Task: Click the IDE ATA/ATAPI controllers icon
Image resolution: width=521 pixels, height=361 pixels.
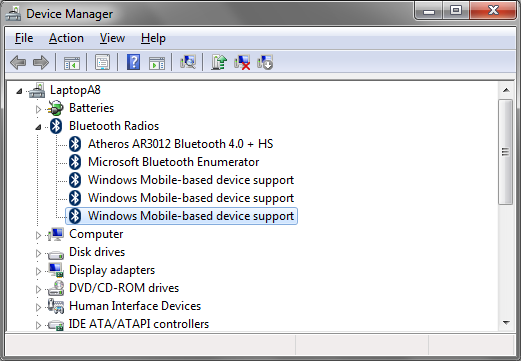Action: (56, 325)
